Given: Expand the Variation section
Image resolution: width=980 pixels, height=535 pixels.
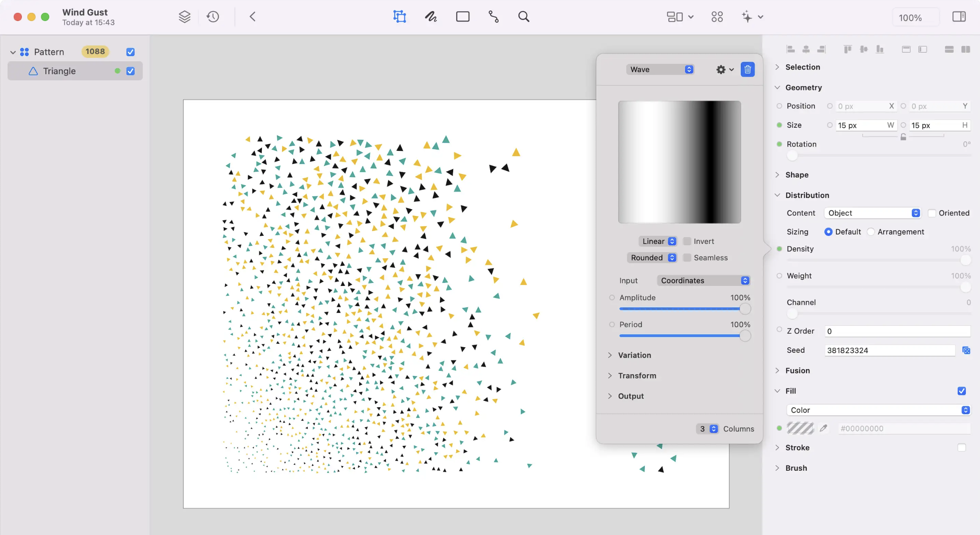Looking at the screenshot, I should coord(634,355).
